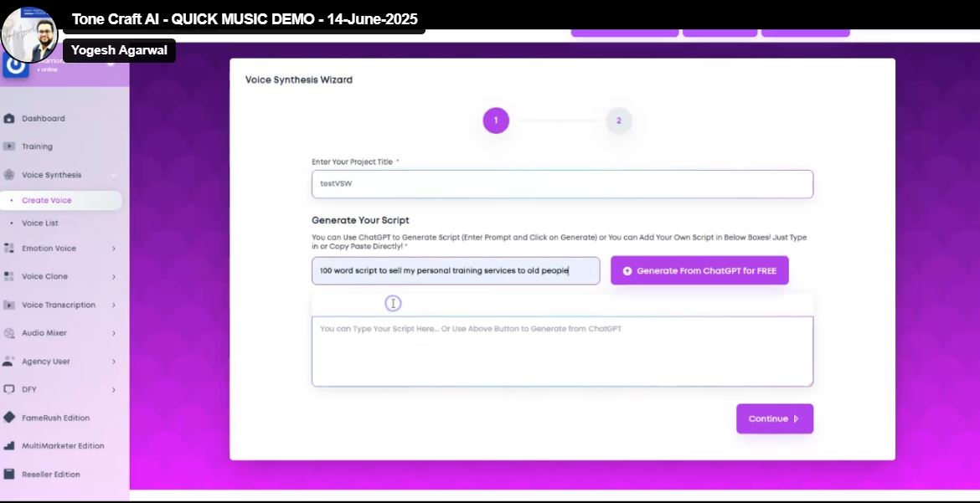Expand the Voice Transcription menu
Viewport: 980px width, 503px height.
tap(113, 305)
